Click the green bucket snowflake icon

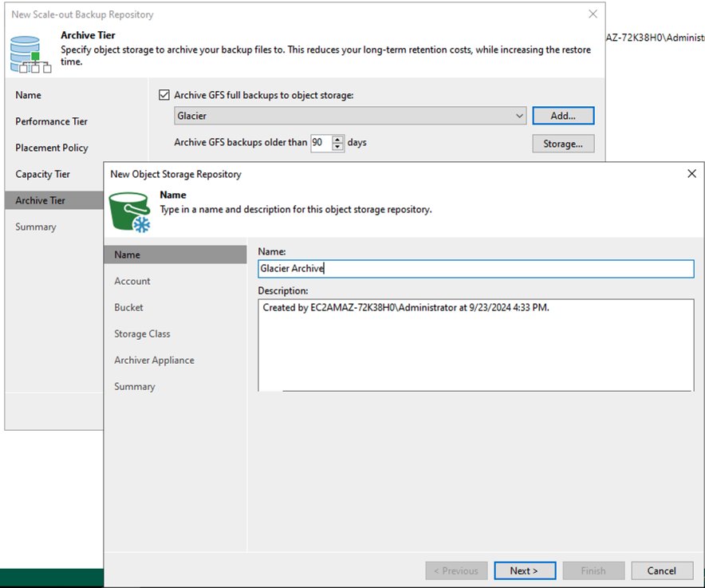[x=130, y=212]
